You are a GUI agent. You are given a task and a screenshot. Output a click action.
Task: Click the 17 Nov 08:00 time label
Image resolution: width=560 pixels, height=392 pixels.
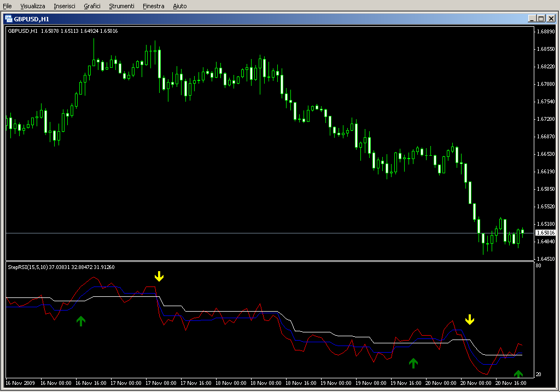[161, 383]
